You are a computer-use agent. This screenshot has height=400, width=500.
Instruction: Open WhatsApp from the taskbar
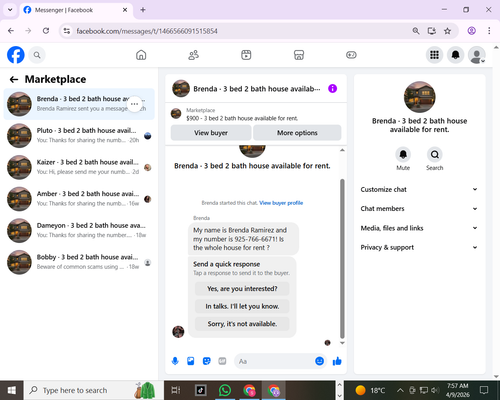225,390
